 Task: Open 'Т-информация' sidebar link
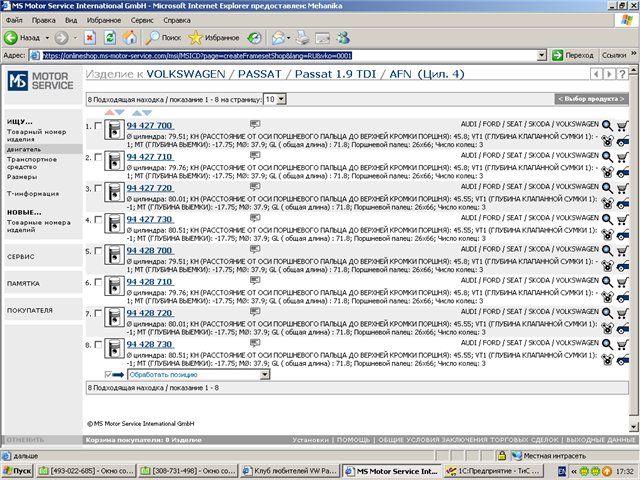[x=33, y=193]
